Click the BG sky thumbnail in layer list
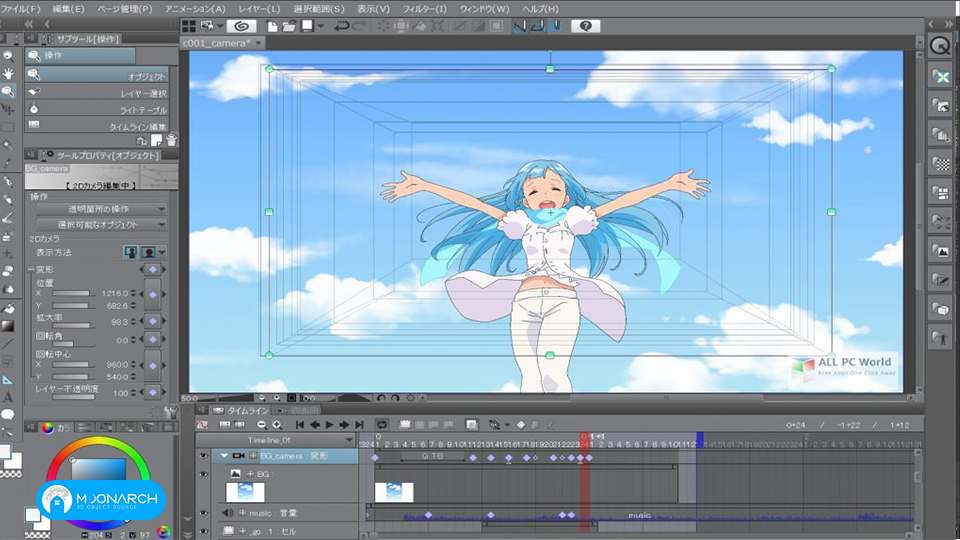Screen dimensions: 960x540 pyautogui.click(x=245, y=492)
